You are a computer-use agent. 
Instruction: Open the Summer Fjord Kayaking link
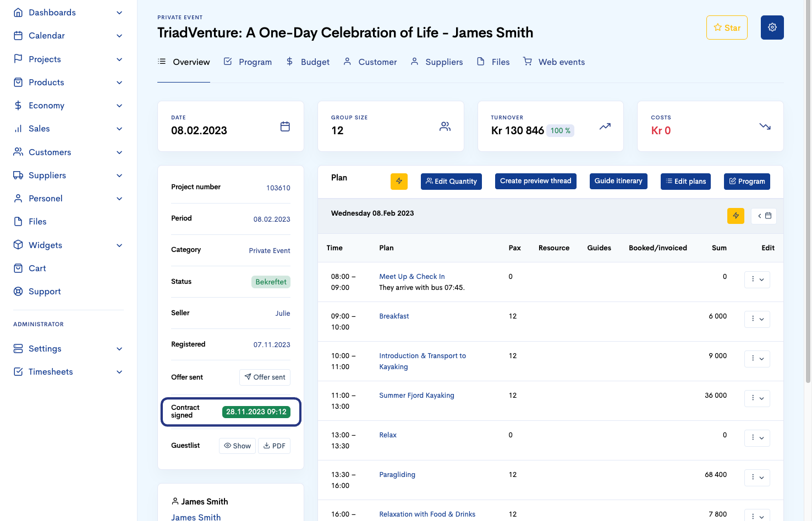(416, 396)
